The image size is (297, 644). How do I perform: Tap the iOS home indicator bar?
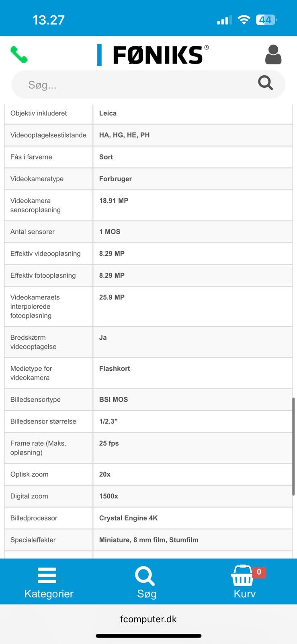[148, 636]
